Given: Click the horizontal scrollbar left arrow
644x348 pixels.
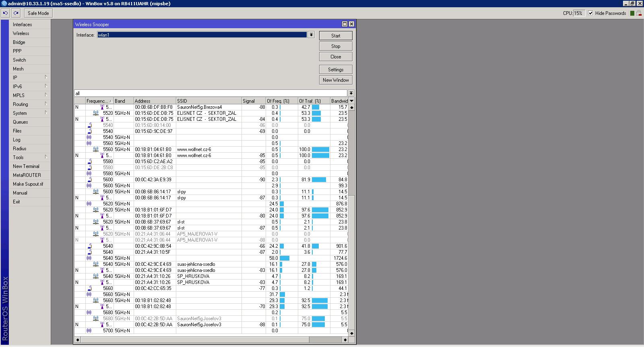Looking at the screenshot, I should (77, 340).
